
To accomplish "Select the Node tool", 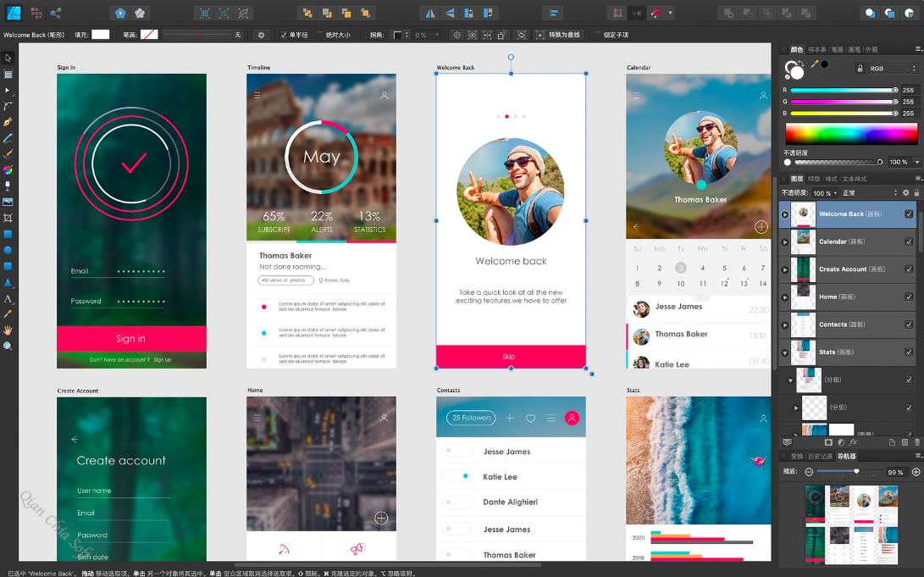I will (x=8, y=90).
